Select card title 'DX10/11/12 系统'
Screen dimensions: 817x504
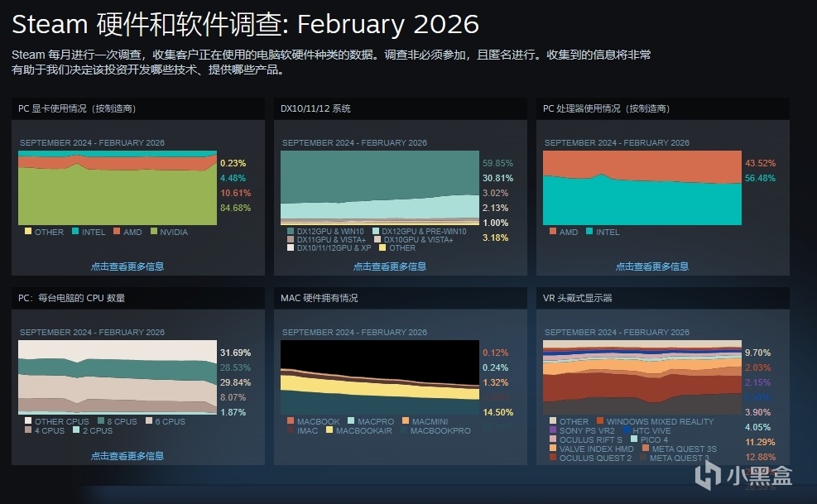(315, 108)
